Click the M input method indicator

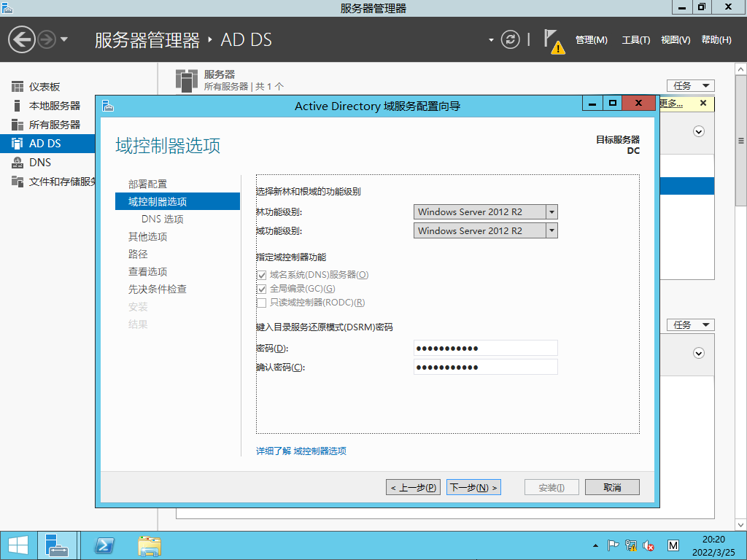[673, 545]
